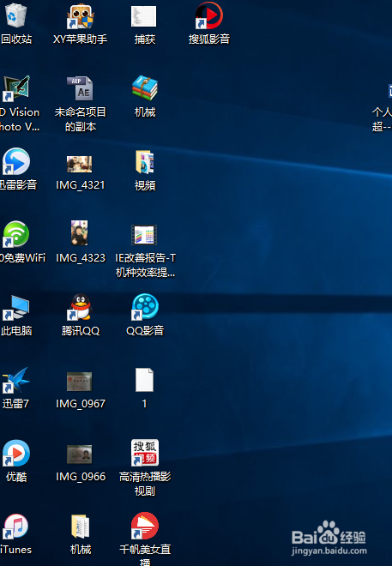Select the 未命名项目的副本 After Effects file
Viewport: 392px width, 566px height.
(x=80, y=88)
